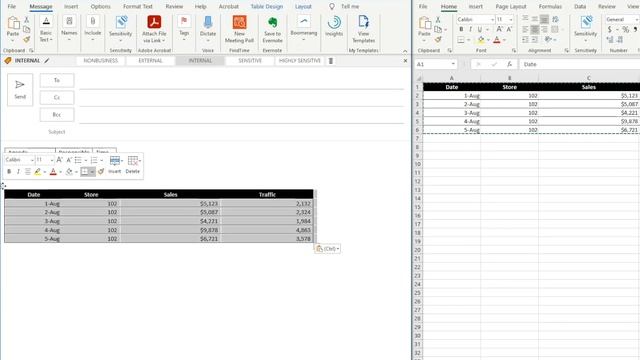Image resolution: width=640 pixels, height=360 pixels.
Task: Open the Include attachment menu
Action: click(x=93, y=28)
